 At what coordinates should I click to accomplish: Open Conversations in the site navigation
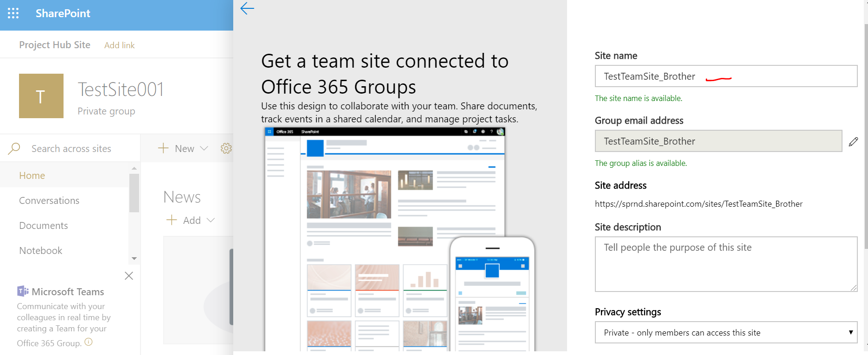(x=49, y=201)
